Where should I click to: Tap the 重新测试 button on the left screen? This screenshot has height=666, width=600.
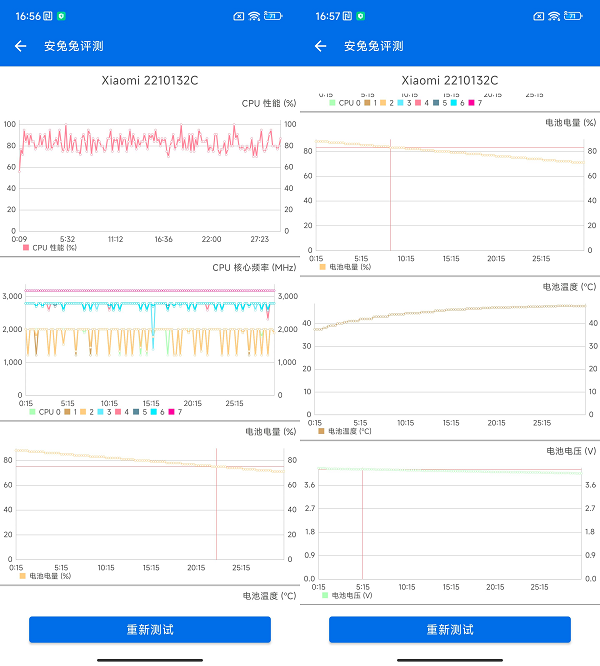(x=150, y=629)
